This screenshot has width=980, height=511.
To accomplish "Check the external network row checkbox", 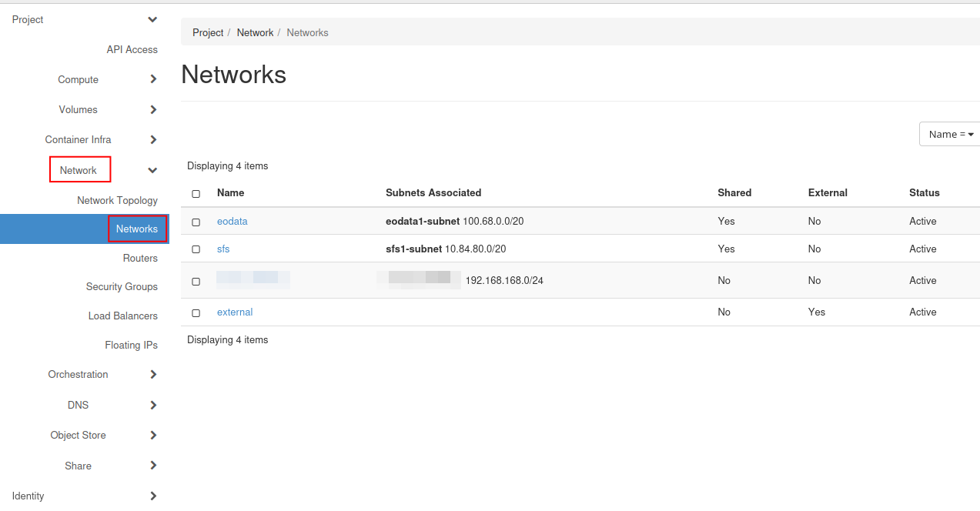I will pos(196,313).
